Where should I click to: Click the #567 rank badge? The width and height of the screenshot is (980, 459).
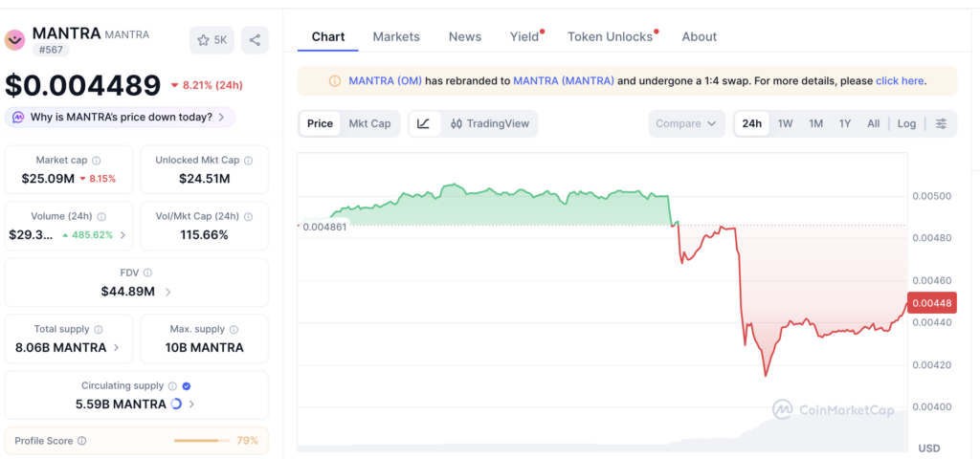point(51,50)
